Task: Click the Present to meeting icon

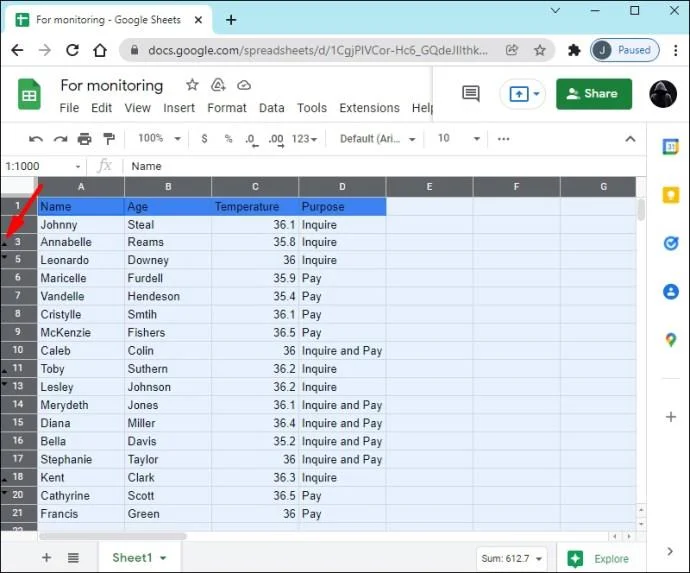Action: click(519, 94)
